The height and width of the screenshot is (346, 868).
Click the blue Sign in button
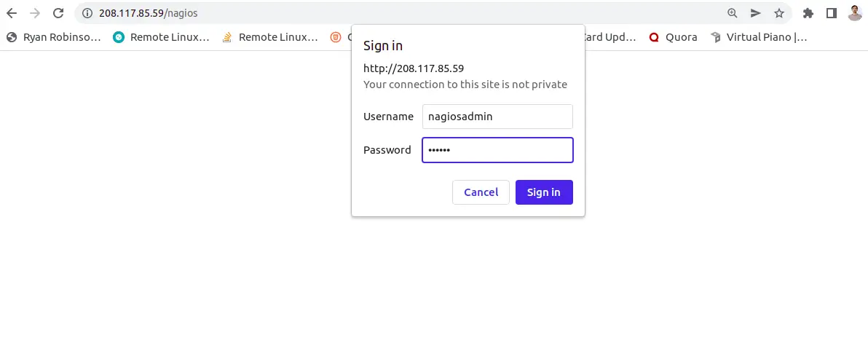point(544,192)
